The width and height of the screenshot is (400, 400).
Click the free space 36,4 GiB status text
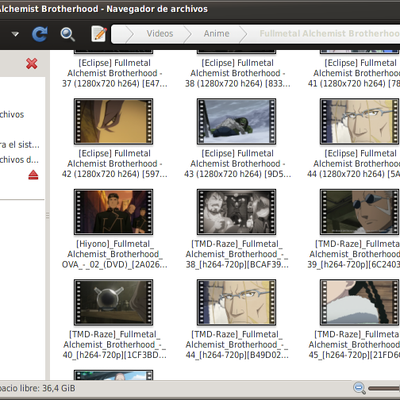pyautogui.click(x=37, y=388)
